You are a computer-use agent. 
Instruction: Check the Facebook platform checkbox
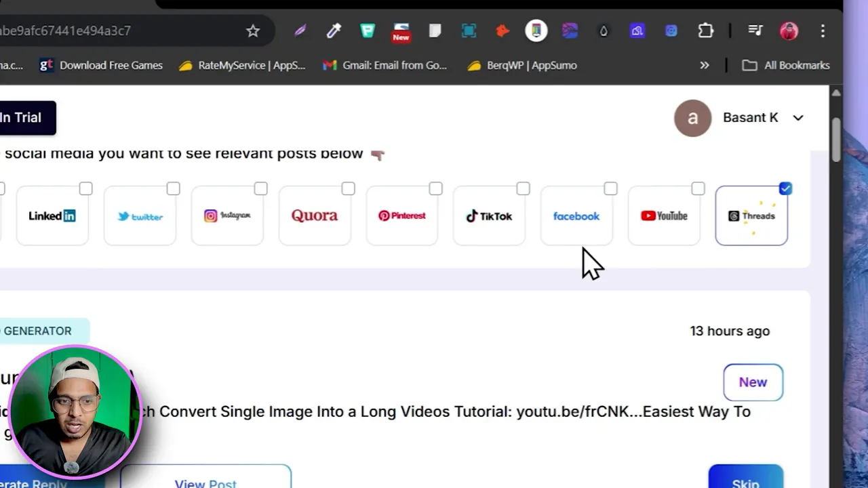[x=610, y=188]
